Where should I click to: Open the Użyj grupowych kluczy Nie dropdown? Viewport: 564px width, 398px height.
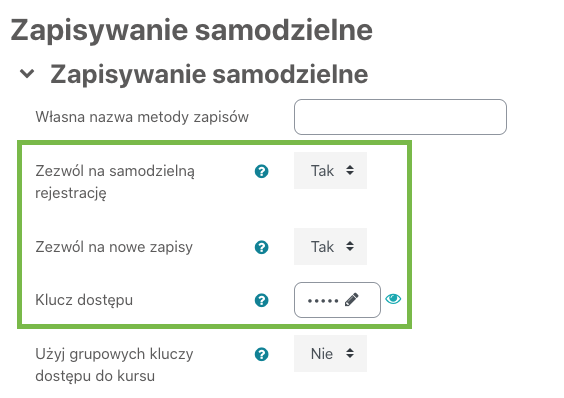330,353
